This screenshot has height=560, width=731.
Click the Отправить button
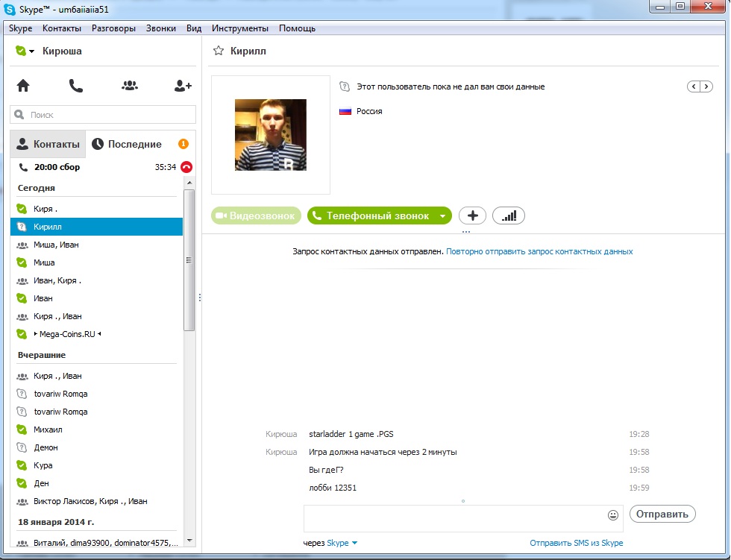point(662,514)
